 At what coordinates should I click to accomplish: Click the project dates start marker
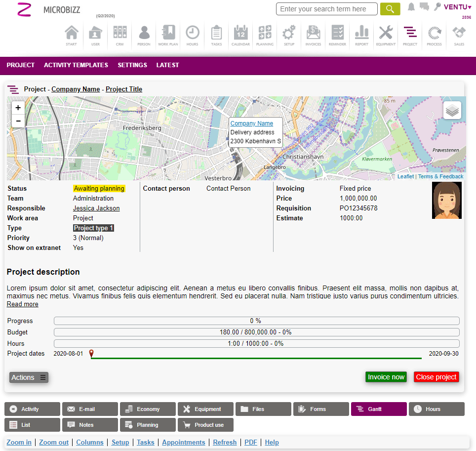pyautogui.click(x=91, y=353)
